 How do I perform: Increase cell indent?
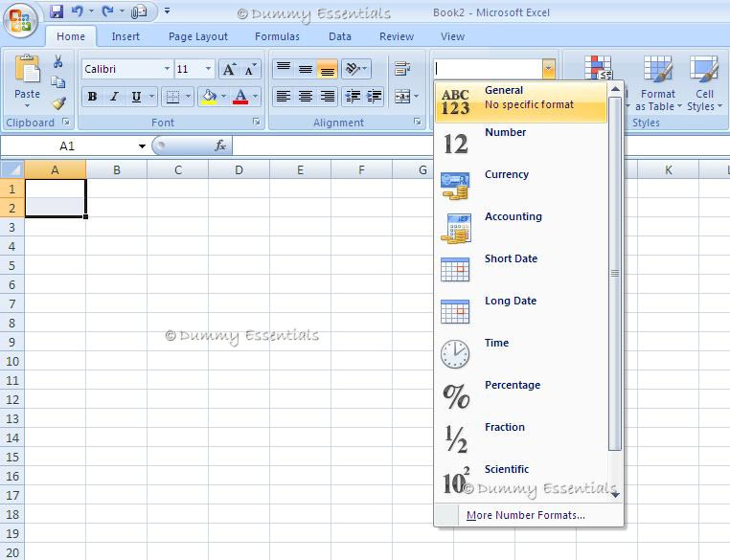(x=374, y=97)
